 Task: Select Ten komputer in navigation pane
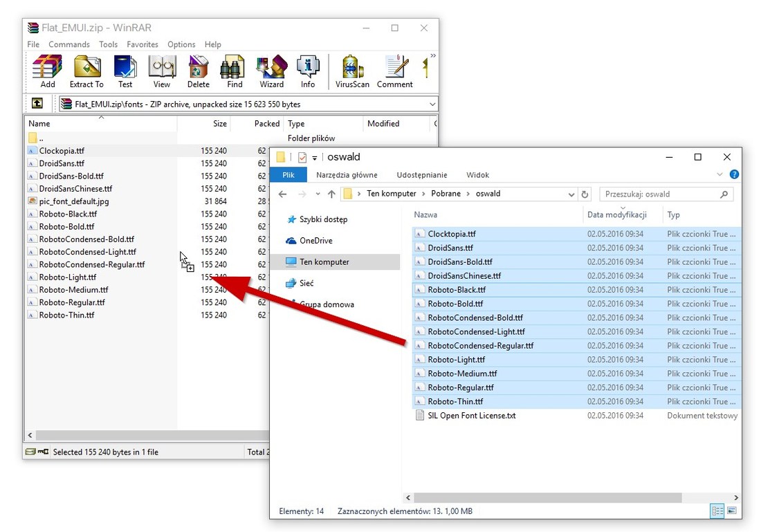tap(324, 262)
